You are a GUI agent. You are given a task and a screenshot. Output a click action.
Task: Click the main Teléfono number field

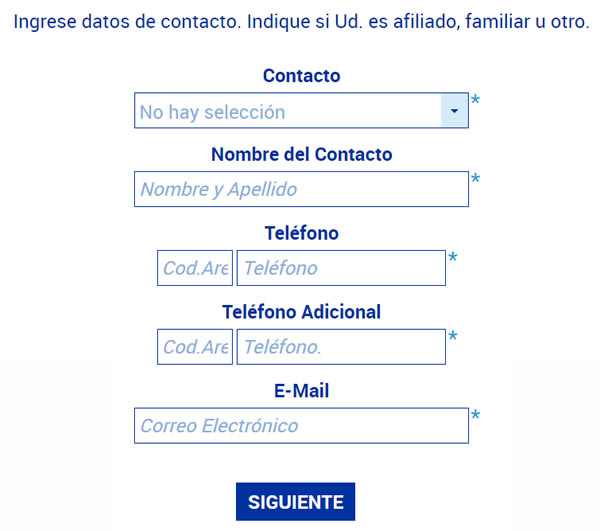coord(341,268)
